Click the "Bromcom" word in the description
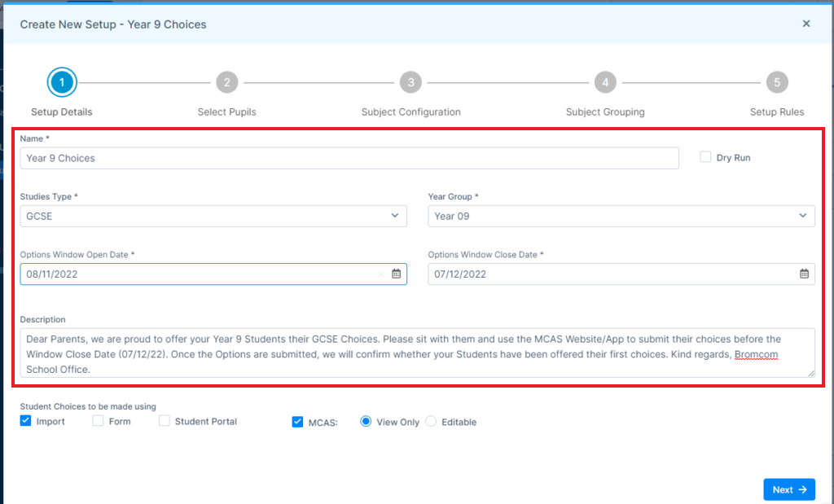 [756, 354]
